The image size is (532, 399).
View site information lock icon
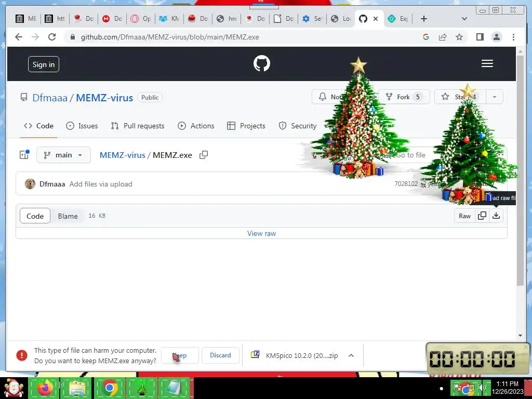pyautogui.click(x=72, y=37)
